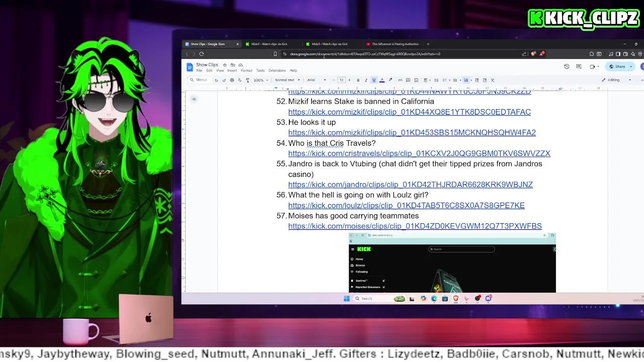
Task: Open the text alignment dropdown
Action: 427,80
